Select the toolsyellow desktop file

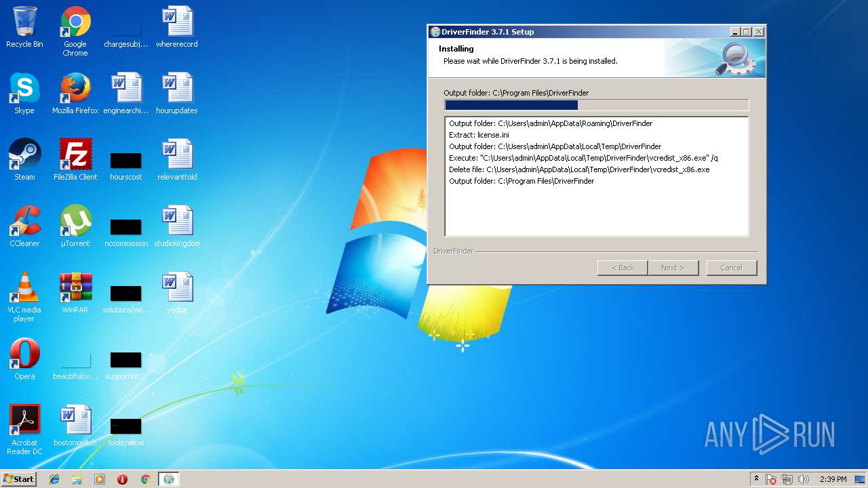[x=125, y=432]
